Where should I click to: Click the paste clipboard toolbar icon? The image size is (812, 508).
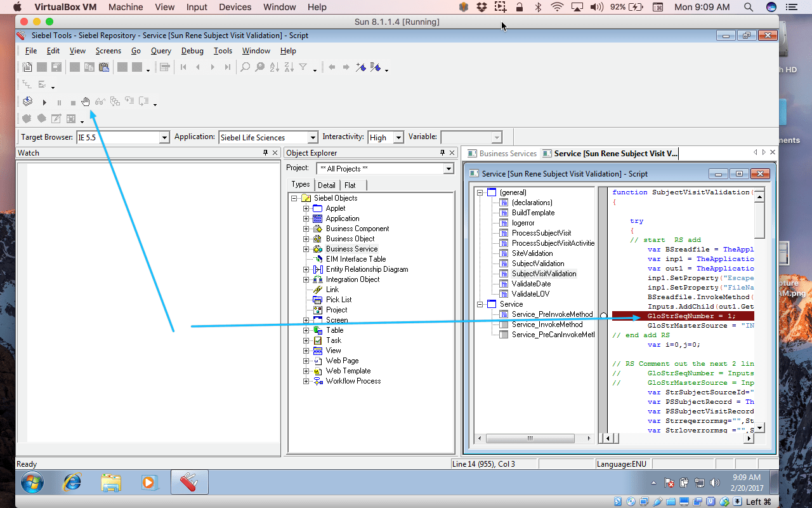pos(104,67)
